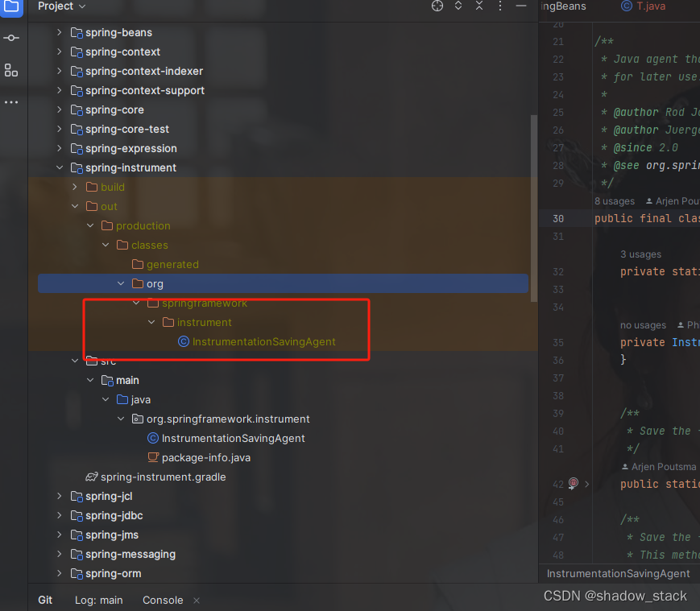Click the no usages inlay hint
The width and height of the screenshot is (700, 611).
coord(643,325)
